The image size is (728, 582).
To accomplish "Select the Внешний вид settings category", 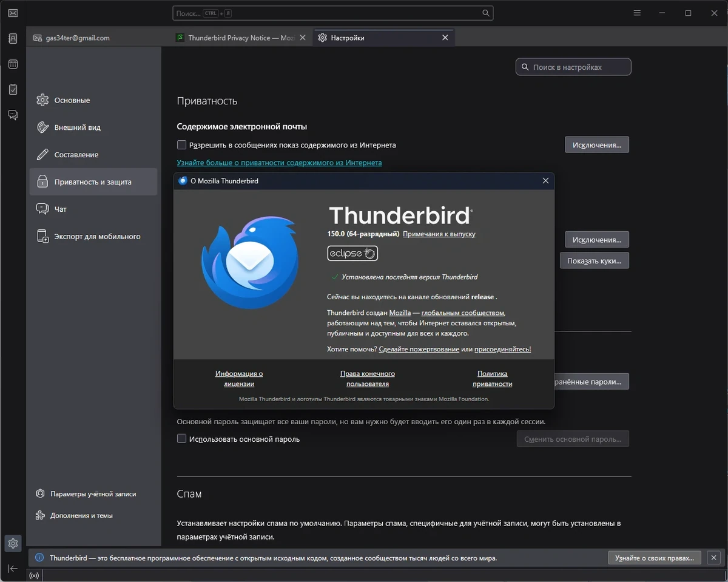I will coord(93,127).
